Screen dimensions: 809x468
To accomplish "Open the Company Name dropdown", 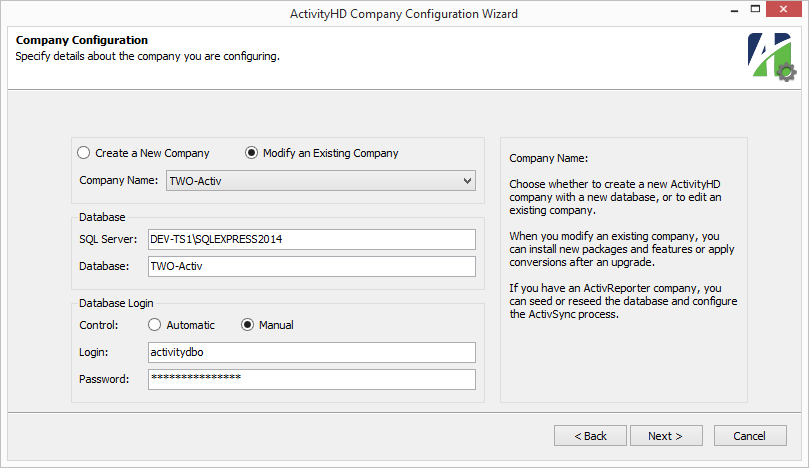I will pyautogui.click(x=320, y=181).
